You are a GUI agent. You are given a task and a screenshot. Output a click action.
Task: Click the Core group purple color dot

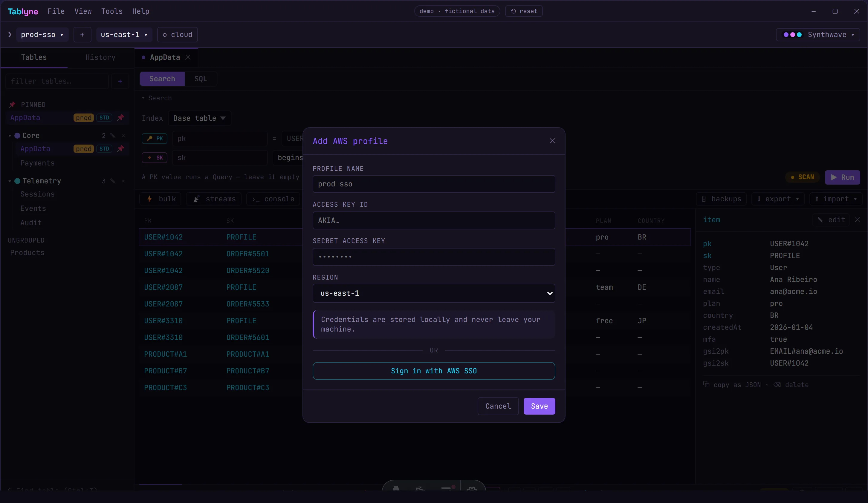[17, 136]
